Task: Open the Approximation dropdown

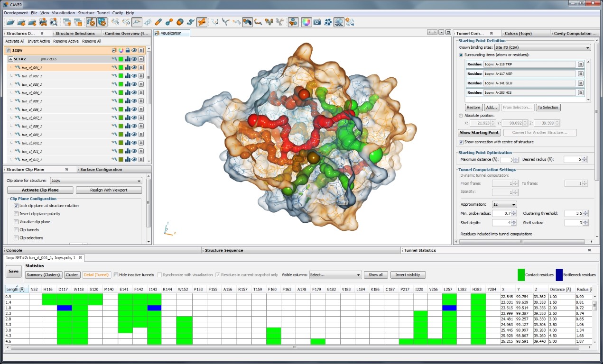Action: click(504, 204)
